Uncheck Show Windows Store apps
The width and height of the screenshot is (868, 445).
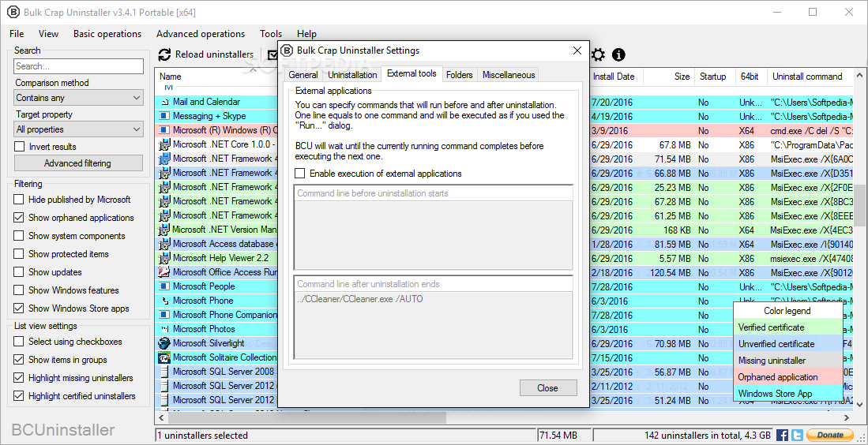click(19, 309)
